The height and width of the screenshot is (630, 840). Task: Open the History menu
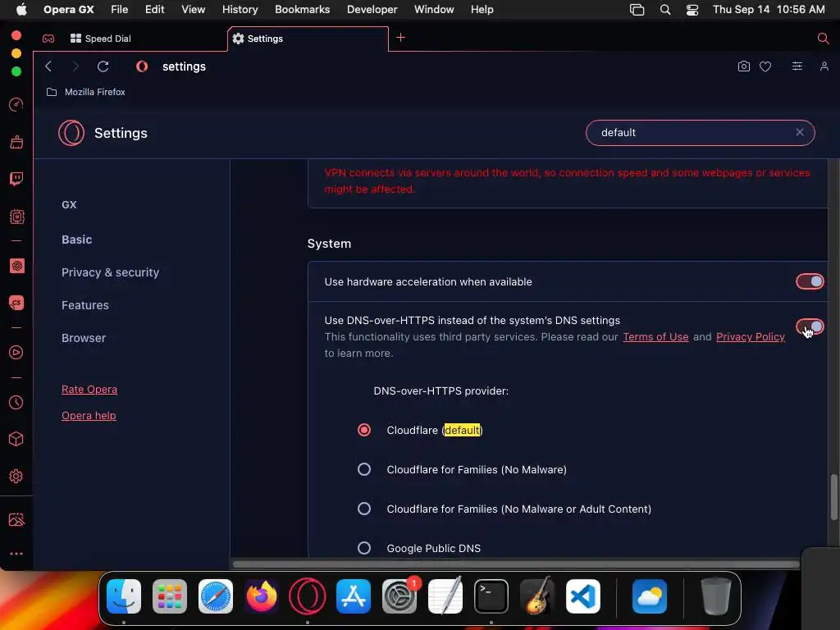[x=240, y=10]
